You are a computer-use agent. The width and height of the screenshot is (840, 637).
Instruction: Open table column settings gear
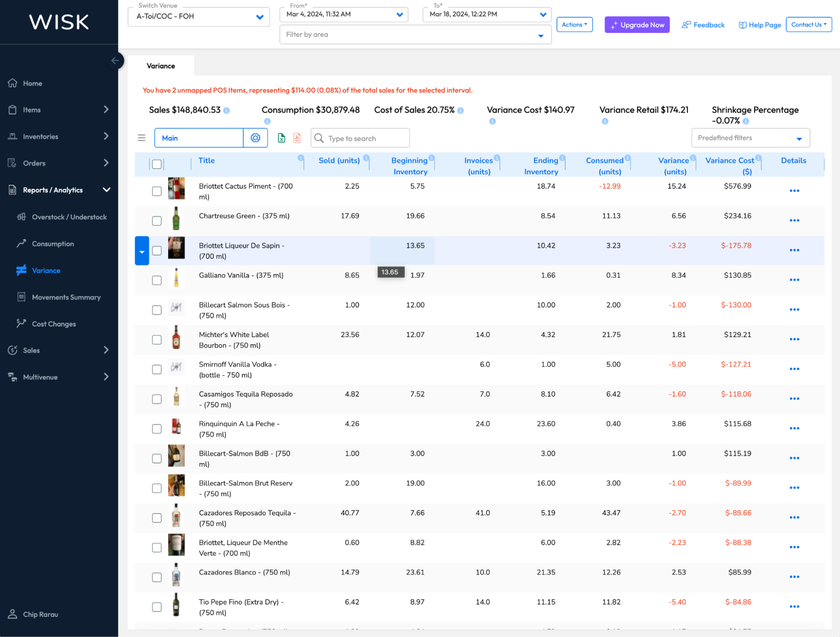pos(255,138)
